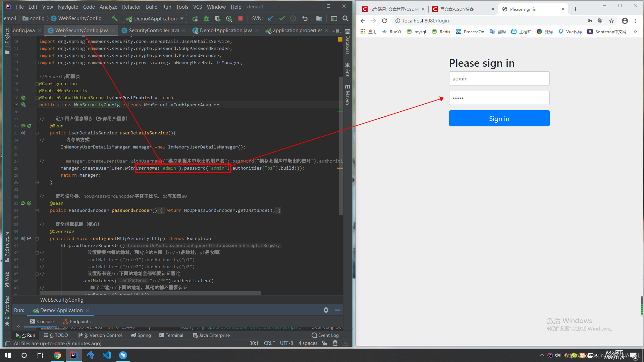
Task: Click Search Everywhere magnifier in IntelliJ
Action: click(x=345, y=18)
